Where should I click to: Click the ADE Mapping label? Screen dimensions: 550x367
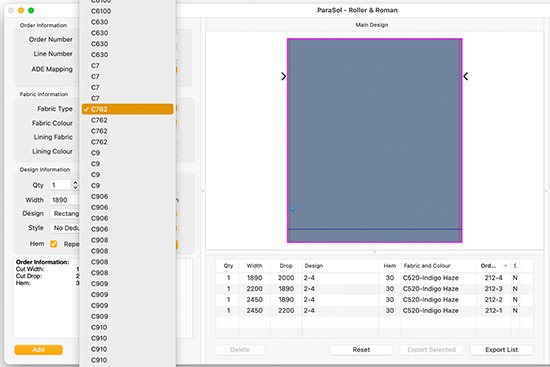pos(52,69)
